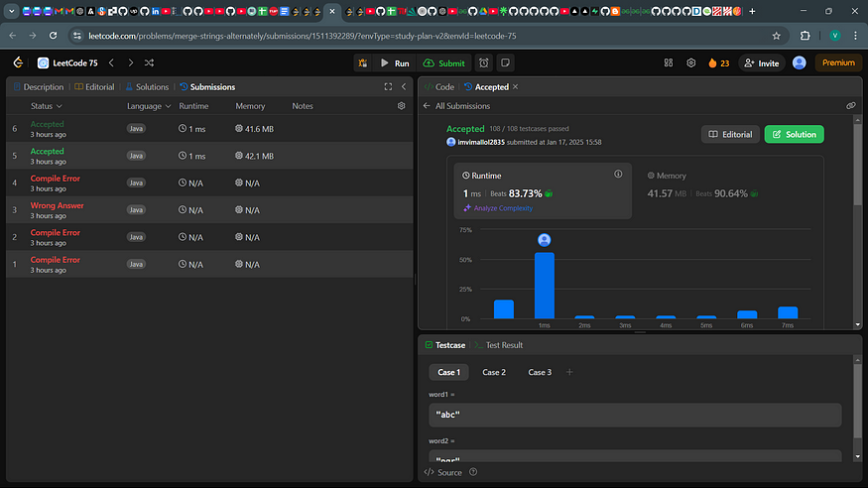The height and width of the screenshot is (488, 868).
Task: Pick a random problem with shuffle icon
Action: (150, 63)
